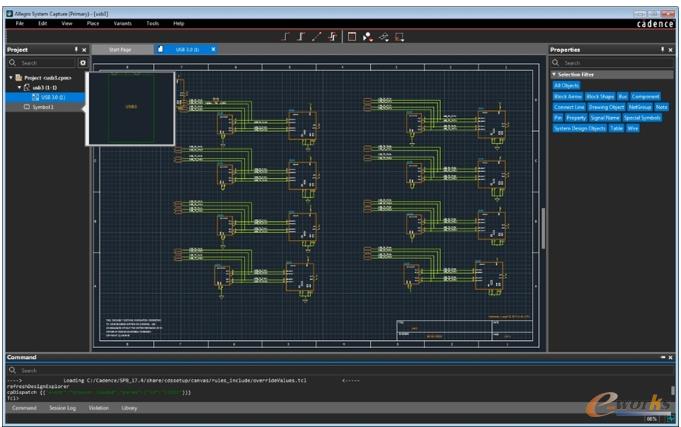The width and height of the screenshot is (681, 427).
Task: Collapse the Selection Filter section
Action: pyautogui.click(x=554, y=75)
